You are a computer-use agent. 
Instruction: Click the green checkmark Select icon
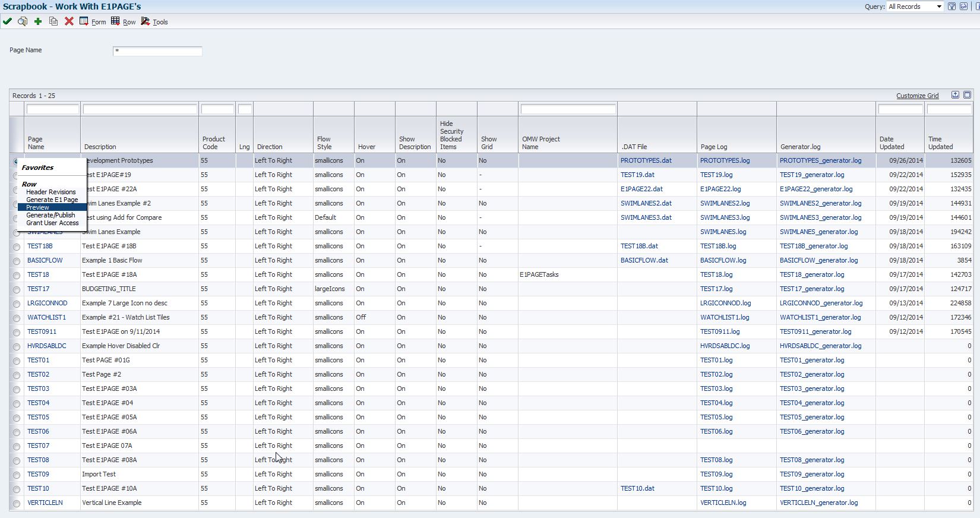tap(7, 21)
